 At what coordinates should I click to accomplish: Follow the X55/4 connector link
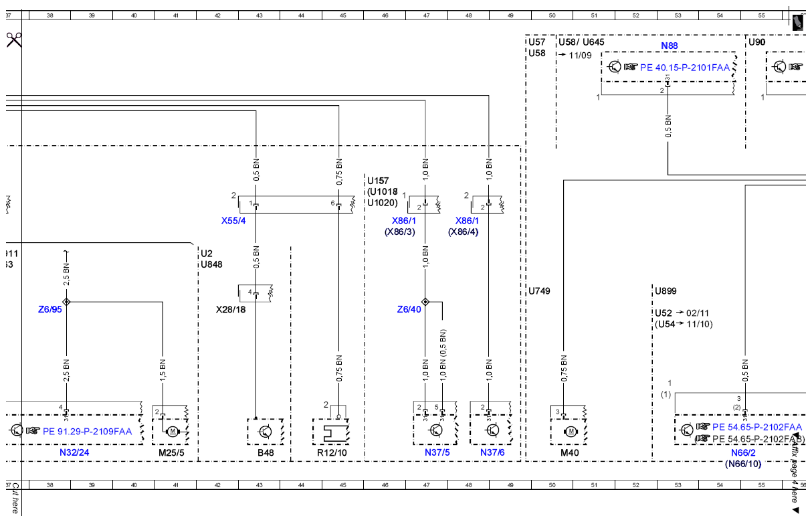[233, 220]
